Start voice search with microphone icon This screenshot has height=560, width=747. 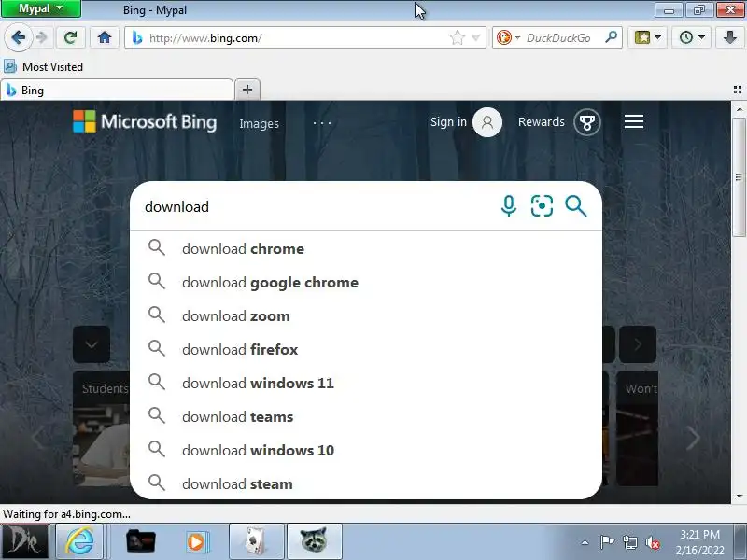point(509,206)
